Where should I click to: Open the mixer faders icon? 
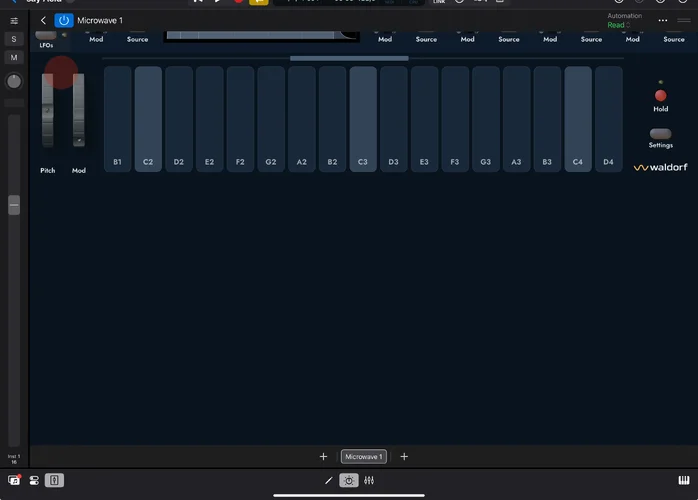369,481
